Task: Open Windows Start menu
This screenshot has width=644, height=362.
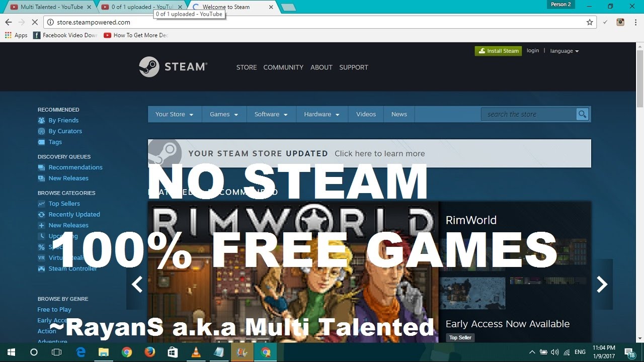Action: (x=11, y=352)
